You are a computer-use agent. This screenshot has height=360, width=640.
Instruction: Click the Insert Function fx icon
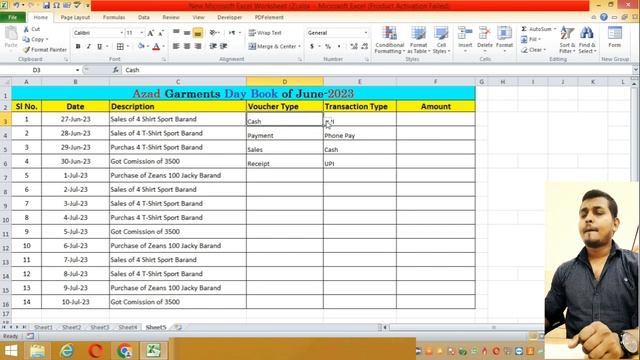[x=116, y=70]
